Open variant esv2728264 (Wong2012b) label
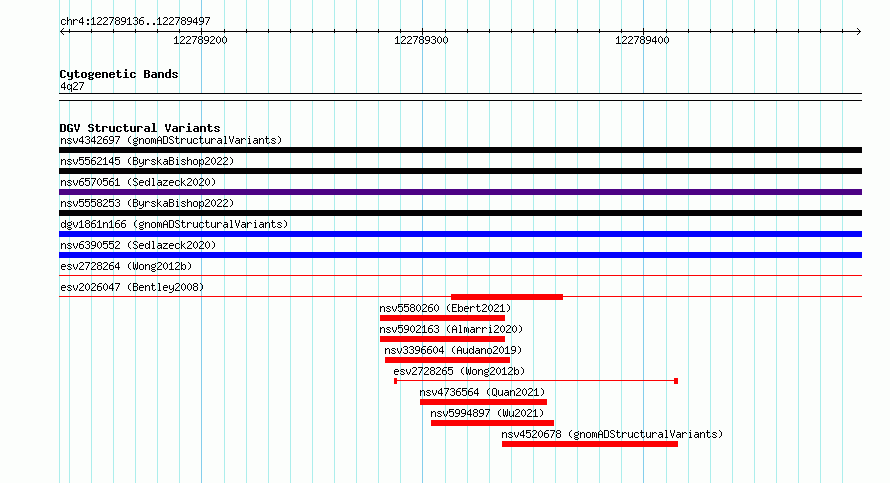890x483 pixels. tap(126, 266)
